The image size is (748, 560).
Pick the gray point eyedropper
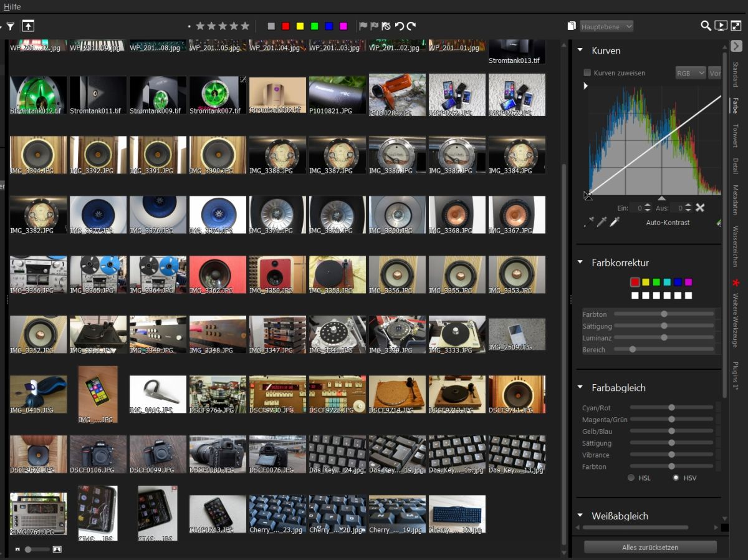[x=602, y=222]
